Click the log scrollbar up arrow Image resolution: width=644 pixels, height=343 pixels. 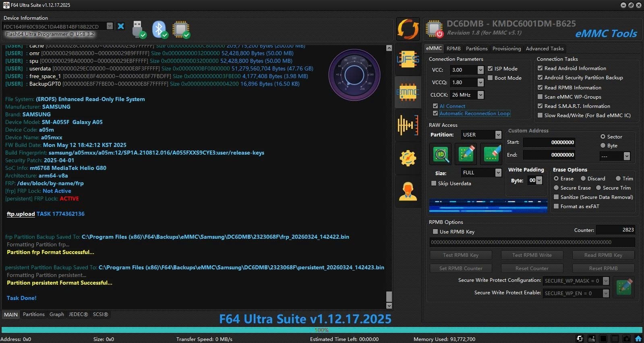[x=389, y=48]
